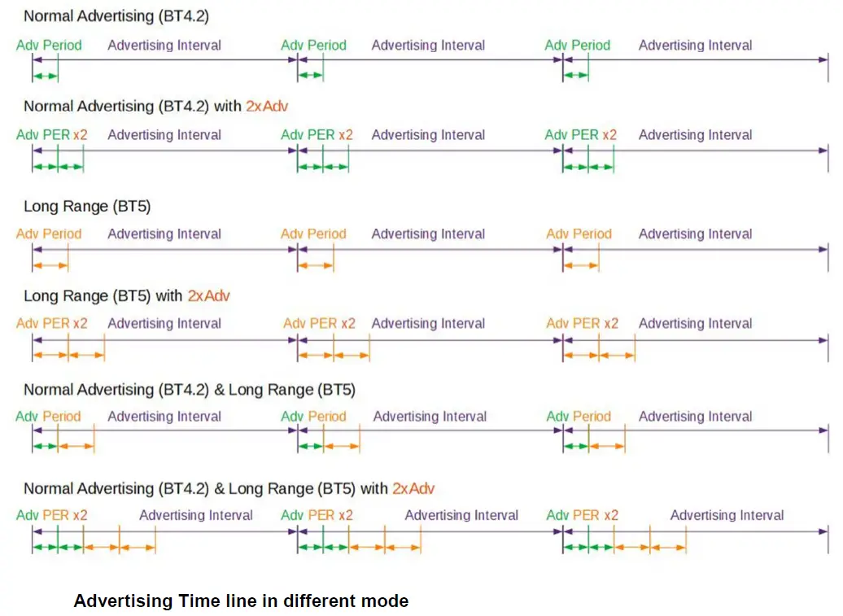Click the fifth title, ending "& Long Range (BT5)"
This screenshot has height=616, width=843.
click(x=189, y=390)
